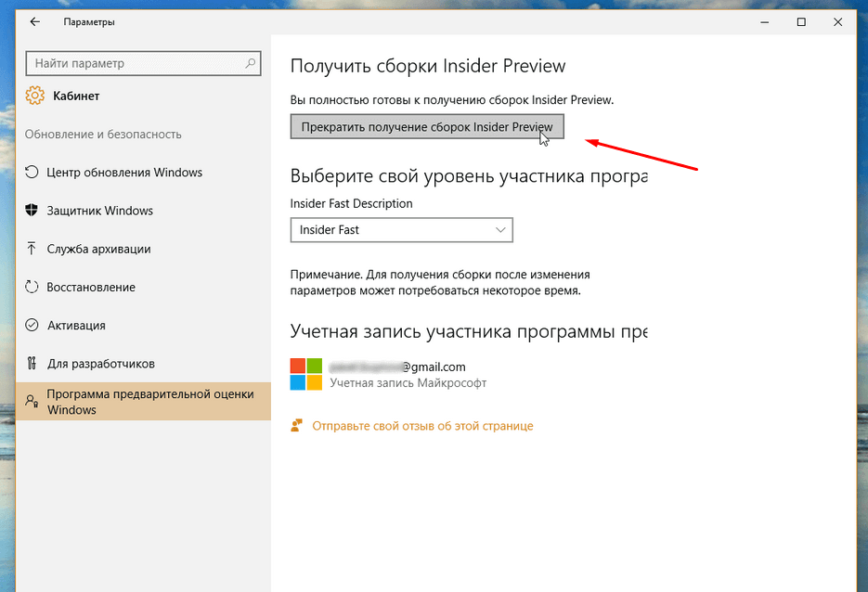Click the Активация checkmark icon
This screenshot has width=868, height=592.
32,325
